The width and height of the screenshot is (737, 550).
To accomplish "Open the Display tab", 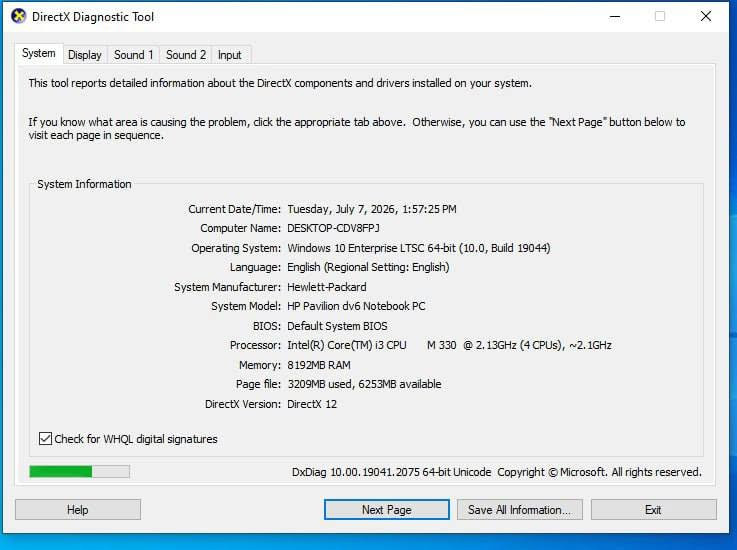I will click(85, 55).
